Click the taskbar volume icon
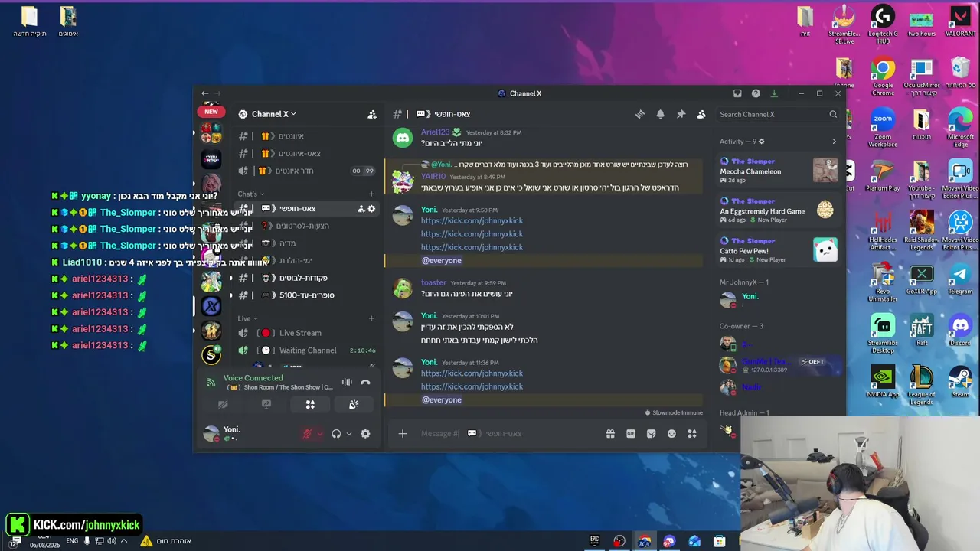Screen dimensions: 980x551 click(x=112, y=541)
